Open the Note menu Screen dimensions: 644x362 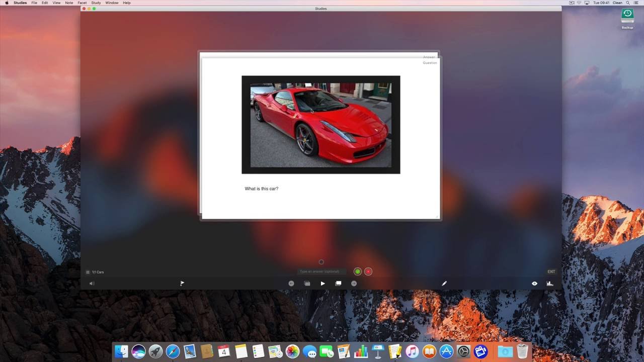pyautogui.click(x=69, y=3)
